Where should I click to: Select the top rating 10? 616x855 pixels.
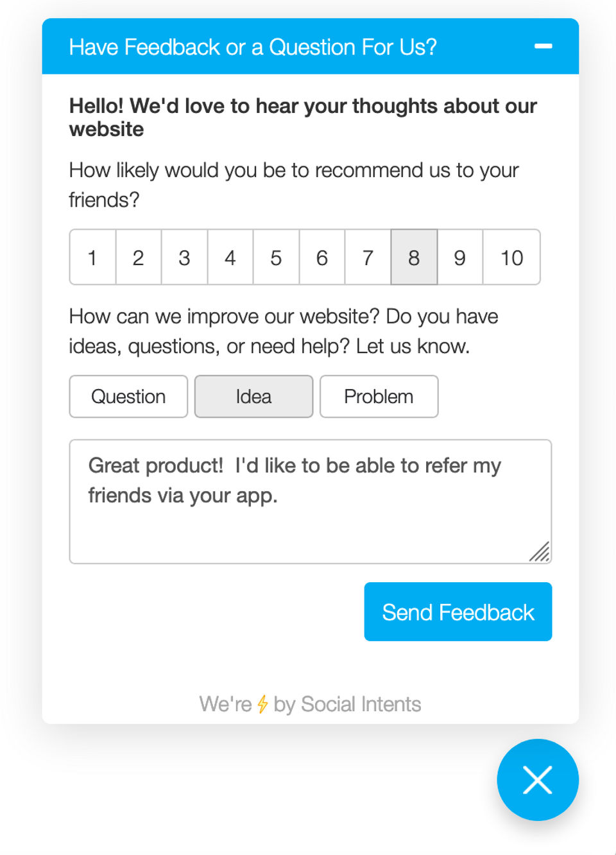511,257
